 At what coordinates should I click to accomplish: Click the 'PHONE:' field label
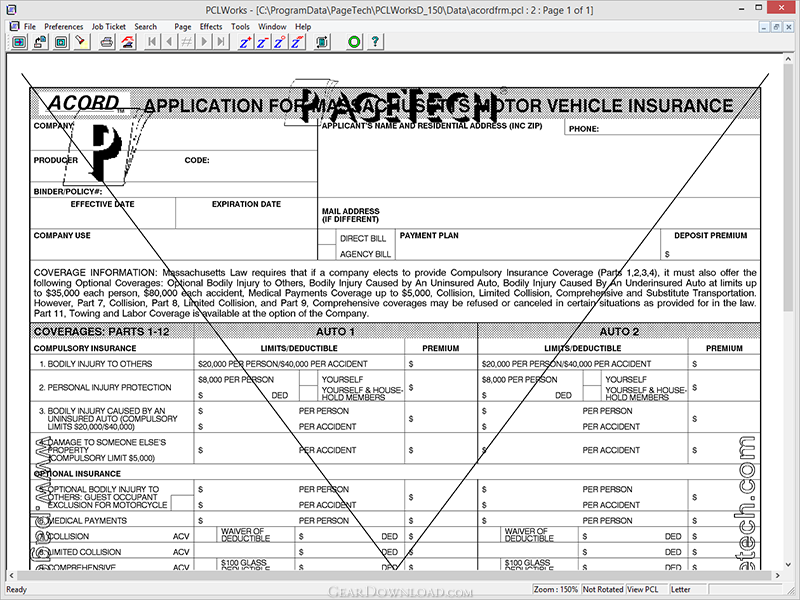point(584,129)
